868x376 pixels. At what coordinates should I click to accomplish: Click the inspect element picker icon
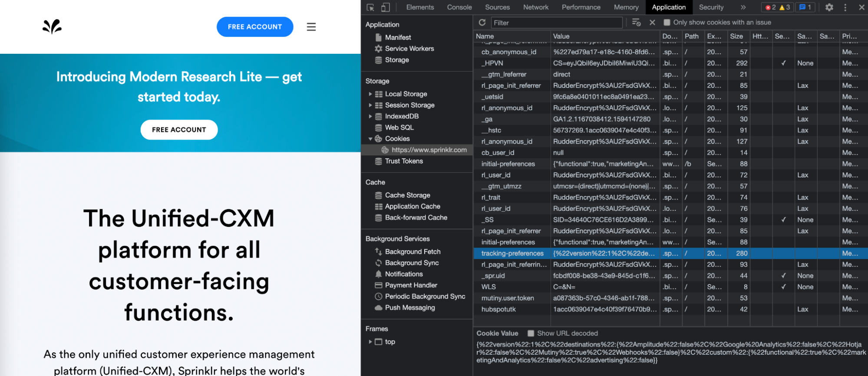pos(370,7)
